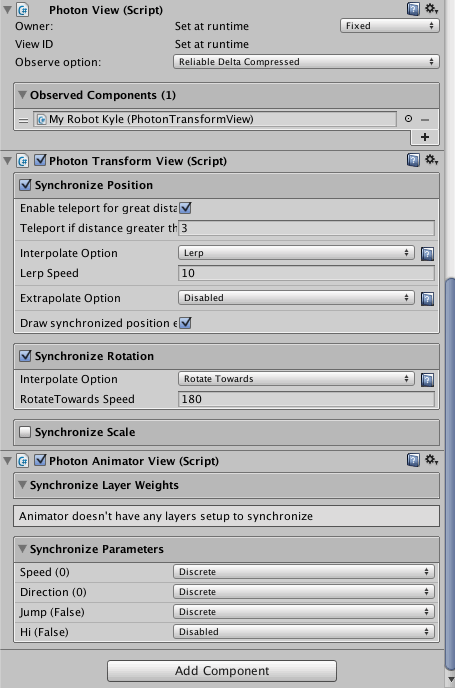Open help icon beside Extrapolate Option
Image resolution: width=455 pixels, height=688 pixels.
pos(427,299)
